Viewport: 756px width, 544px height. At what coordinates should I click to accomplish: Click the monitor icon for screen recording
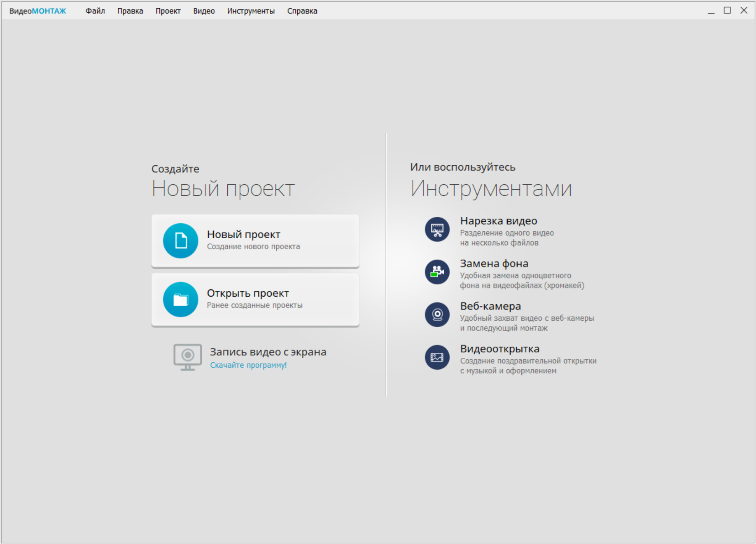[x=188, y=357]
